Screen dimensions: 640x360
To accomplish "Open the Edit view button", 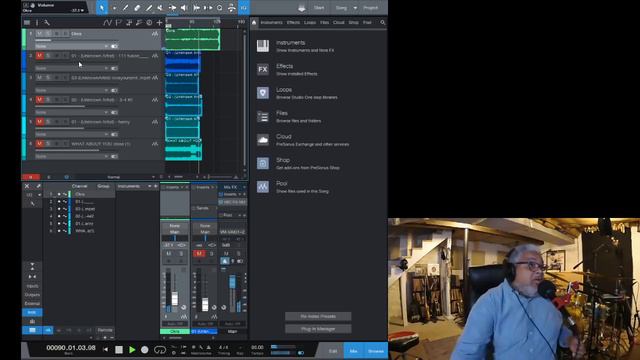I will tap(333, 351).
